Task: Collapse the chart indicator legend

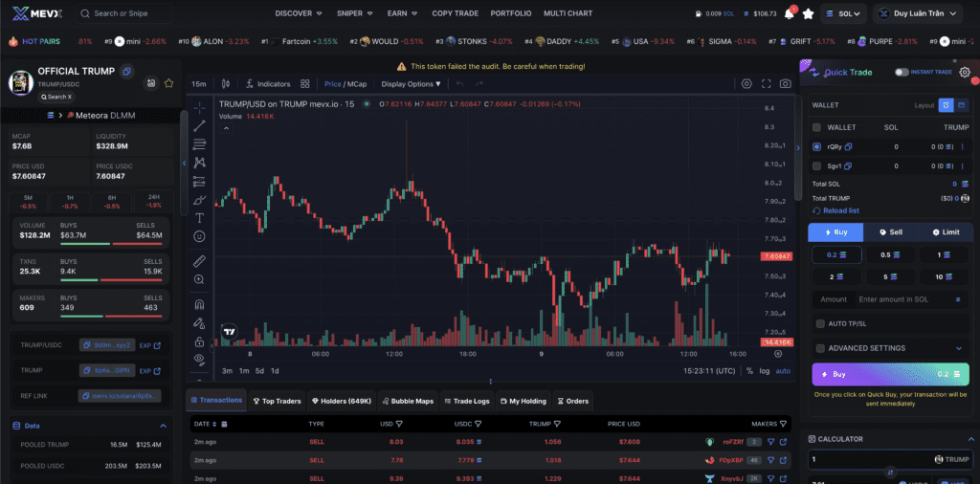Action: pos(226,128)
